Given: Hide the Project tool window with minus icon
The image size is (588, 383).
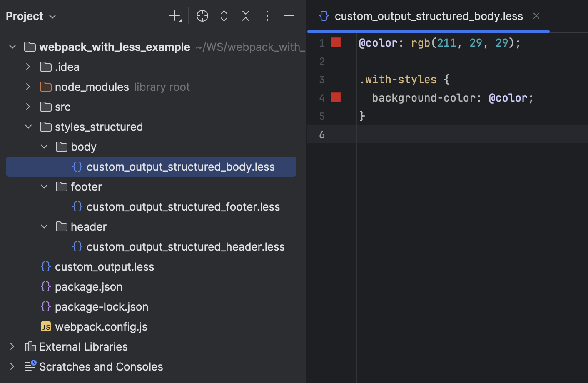Looking at the screenshot, I should pos(289,16).
